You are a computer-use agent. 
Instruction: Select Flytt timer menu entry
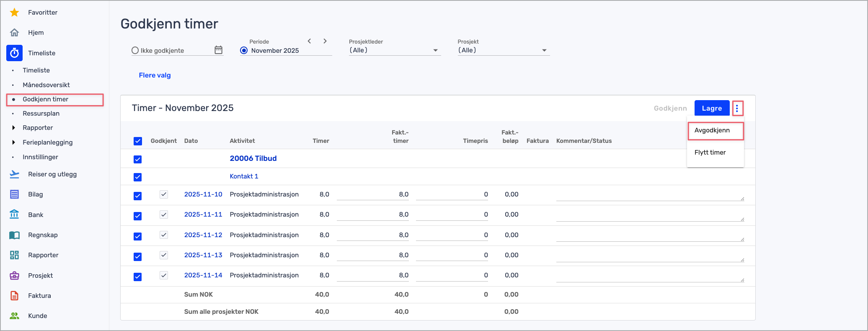(710, 153)
